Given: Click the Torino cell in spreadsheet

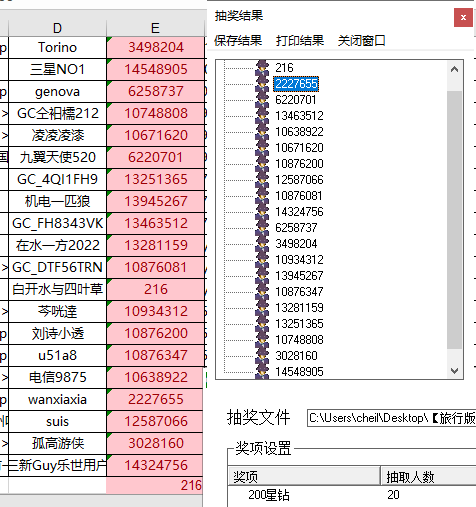Looking at the screenshot, I should [57, 47].
